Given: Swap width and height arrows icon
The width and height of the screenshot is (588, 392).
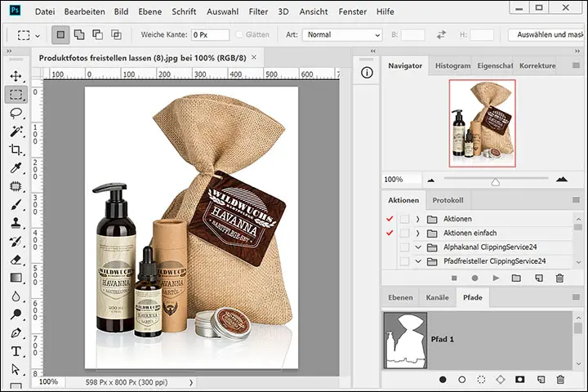Looking at the screenshot, I should pos(441,35).
